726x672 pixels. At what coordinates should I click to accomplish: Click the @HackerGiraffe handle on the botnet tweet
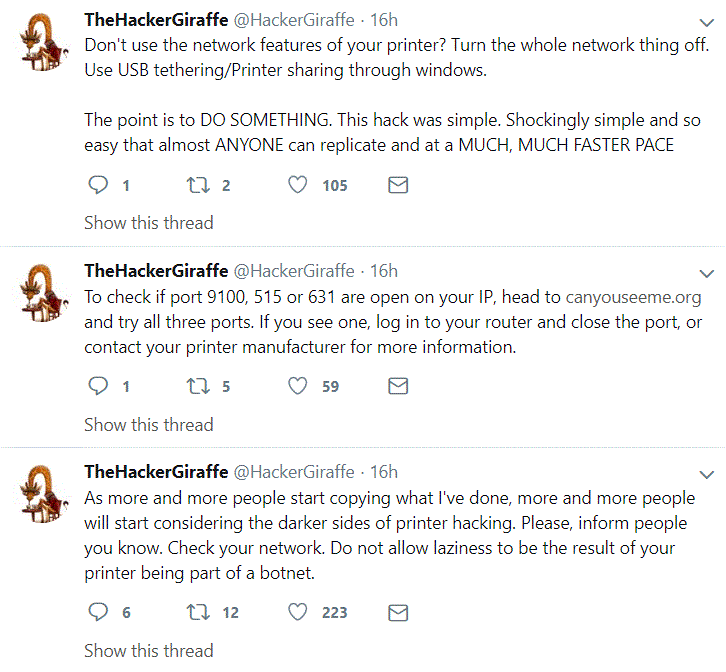293,472
